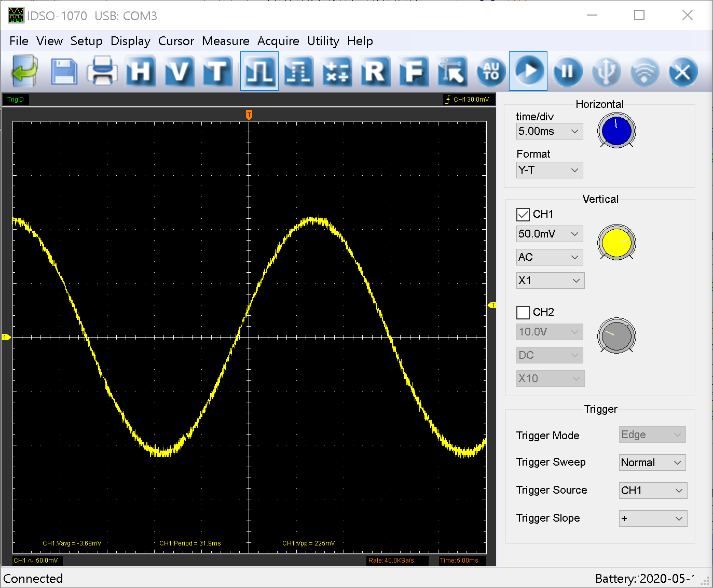The image size is (713, 588).
Task: Click the Battery status text
Action: point(645,579)
